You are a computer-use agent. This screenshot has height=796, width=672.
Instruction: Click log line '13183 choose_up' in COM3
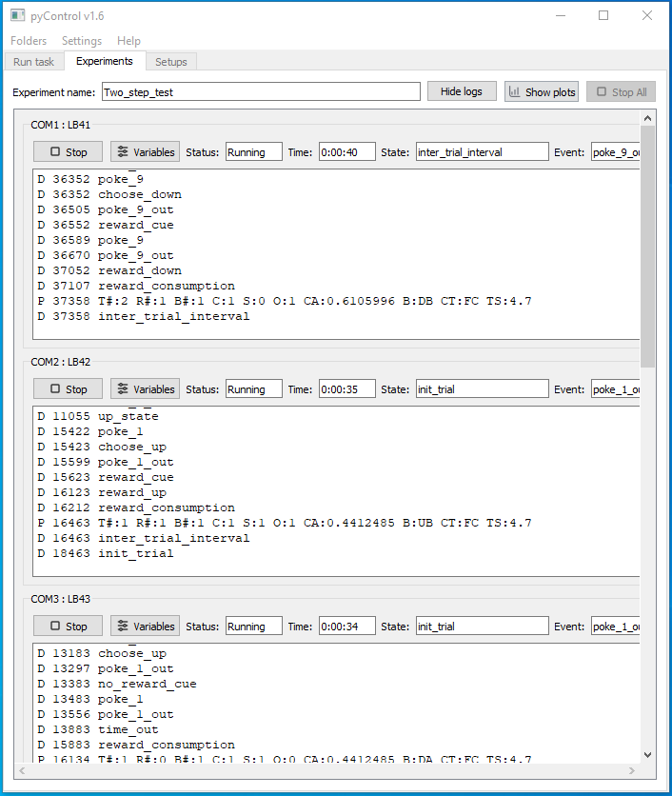(x=102, y=653)
